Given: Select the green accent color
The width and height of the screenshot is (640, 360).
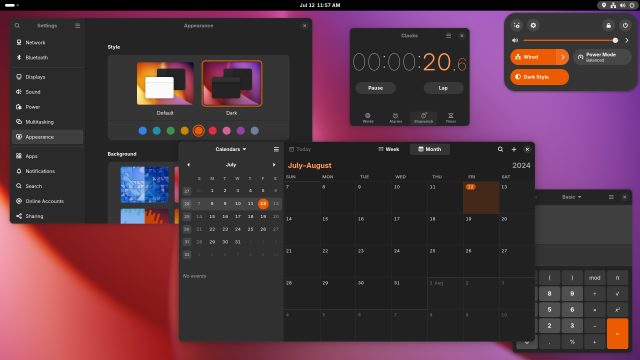Looking at the screenshot, I should coord(171,131).
